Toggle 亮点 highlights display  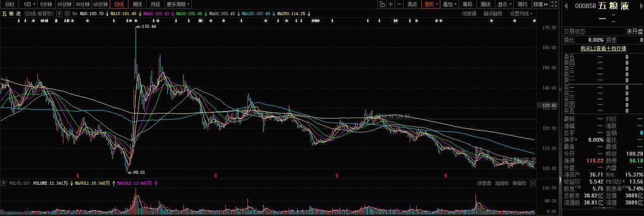pyautogui.click(x=412, y=4)
